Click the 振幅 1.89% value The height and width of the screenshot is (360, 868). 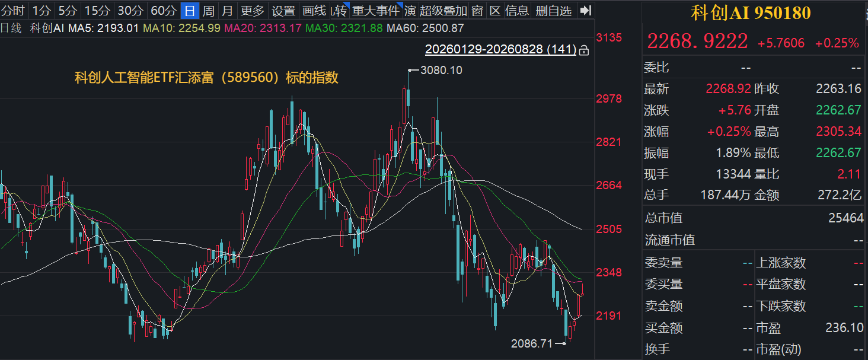[x=733, y=153]
